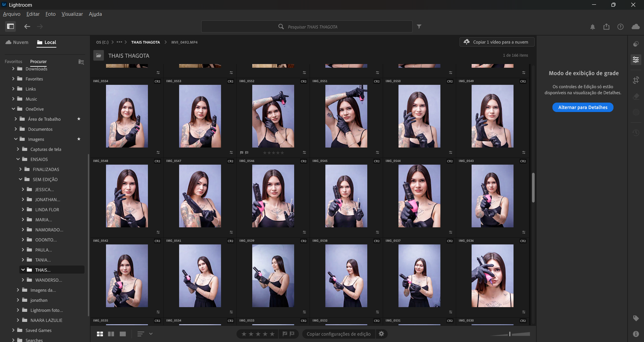Open the cloud sync status icon
Screen dimensions: 644x342
(635, 27)
